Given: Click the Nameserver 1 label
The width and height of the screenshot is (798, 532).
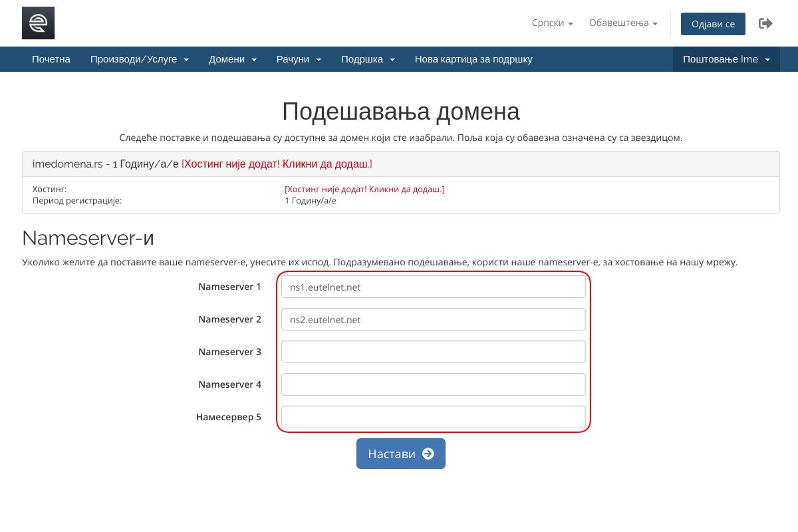Looking at the screenshot, I should tap(229, 287).
